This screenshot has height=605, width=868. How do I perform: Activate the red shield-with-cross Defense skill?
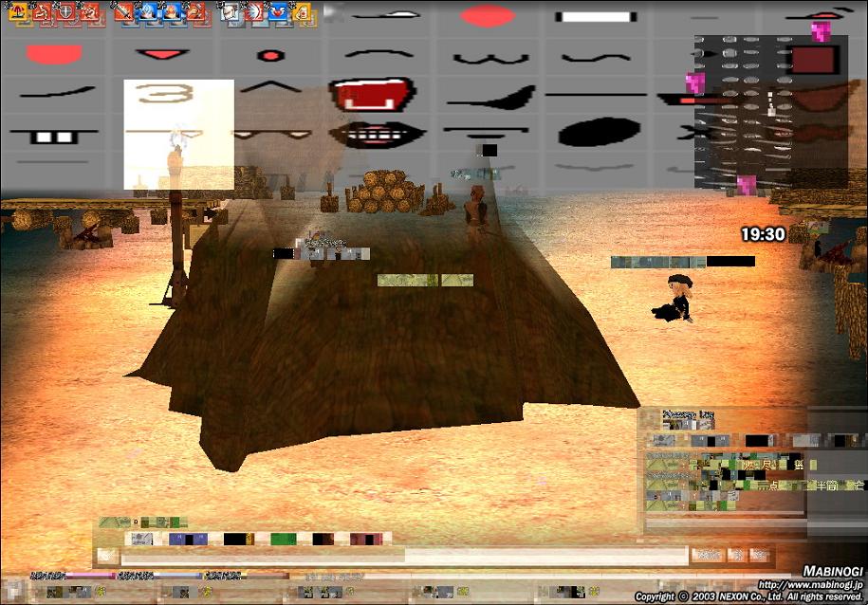point(66,12)
